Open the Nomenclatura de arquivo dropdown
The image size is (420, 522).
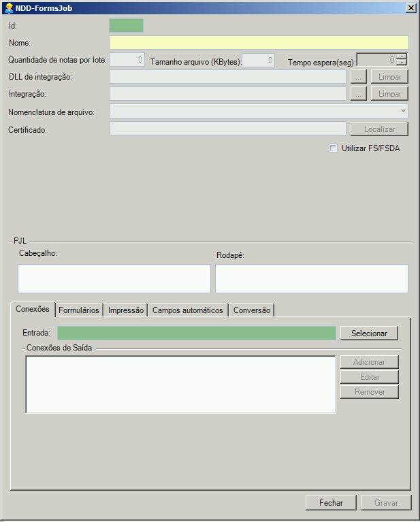pyautogui.click(x=403, y=111)
